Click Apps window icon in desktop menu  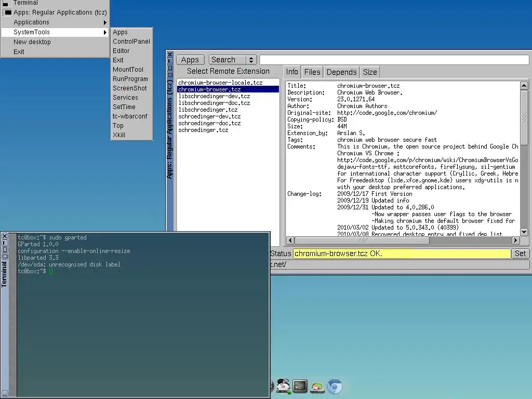point(8,12)
